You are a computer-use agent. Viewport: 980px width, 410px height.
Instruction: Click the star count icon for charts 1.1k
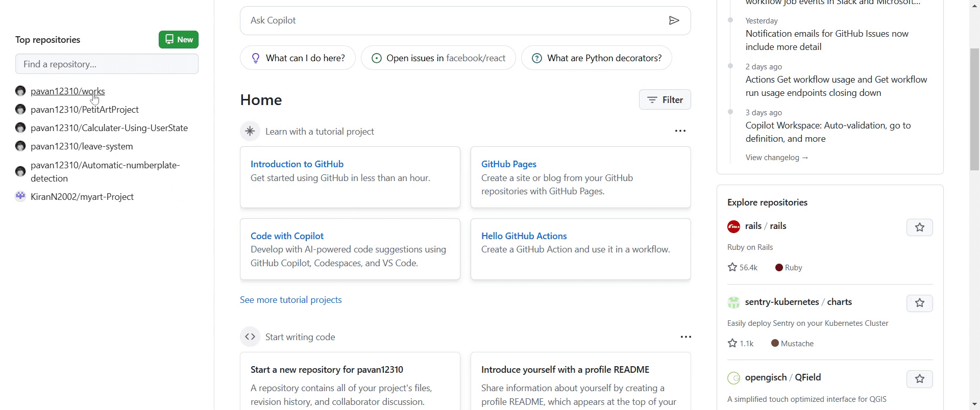click(732, 343)
